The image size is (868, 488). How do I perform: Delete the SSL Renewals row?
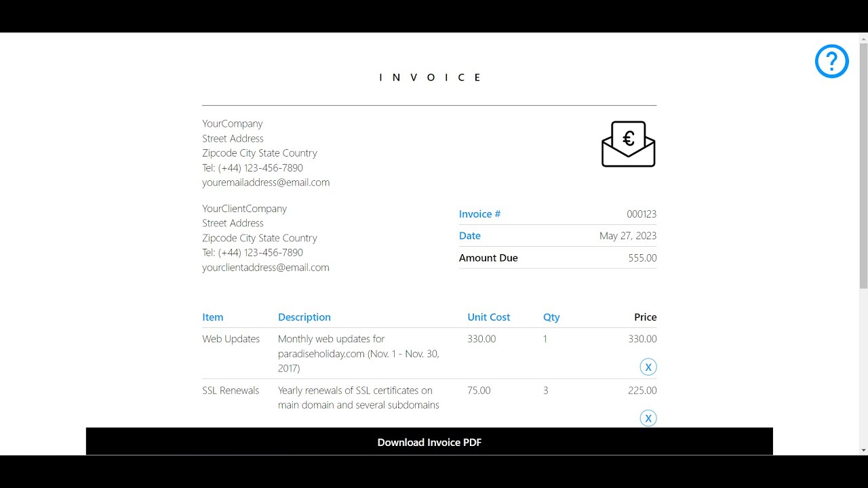tap(648, 418)
